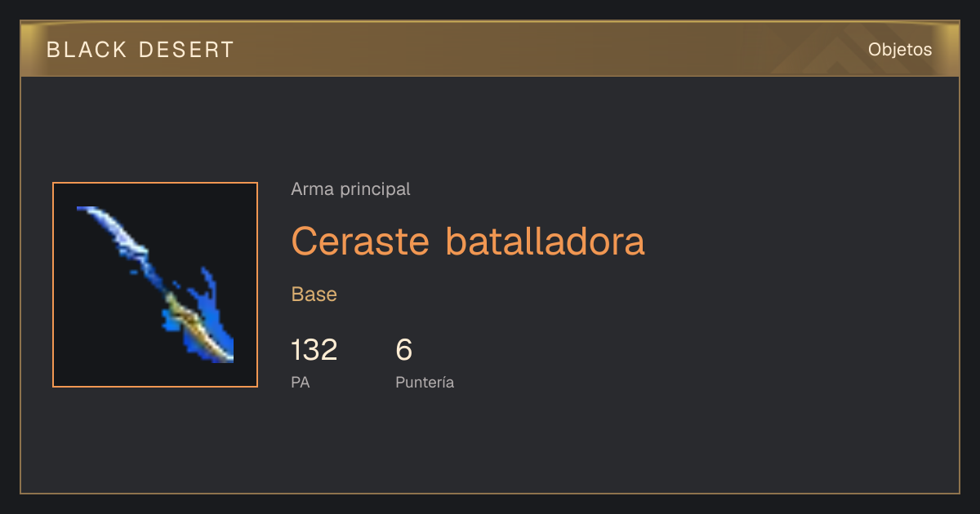Click the word BLACK in the header

(87, 50)
